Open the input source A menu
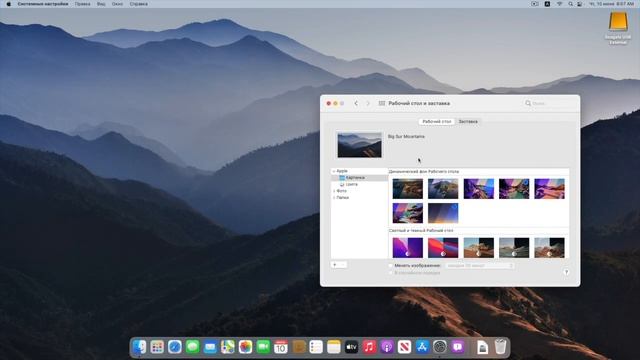640x360 pixels. (x=547, y=4)
